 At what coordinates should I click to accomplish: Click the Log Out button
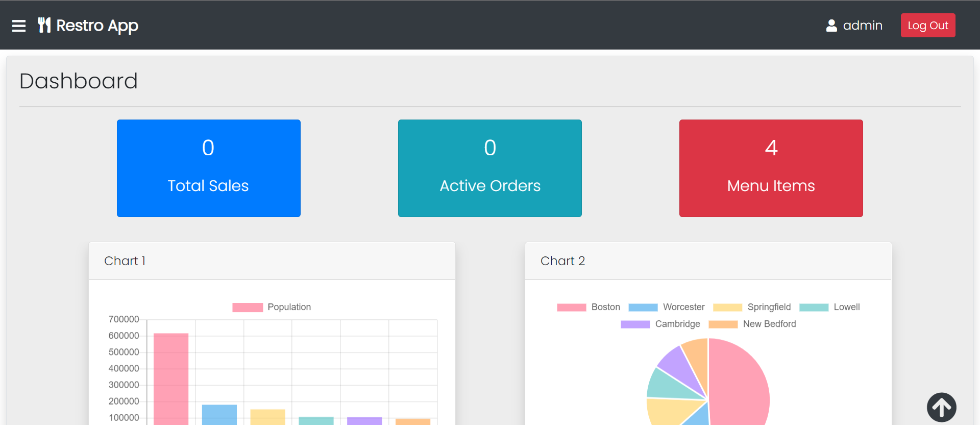(x=927, y=26)
